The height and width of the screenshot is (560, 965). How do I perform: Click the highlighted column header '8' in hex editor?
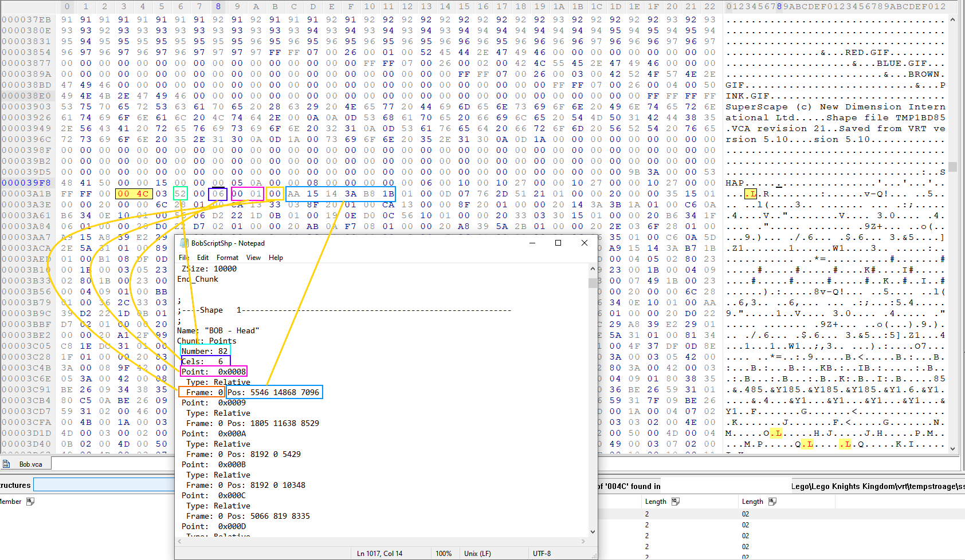click(218, 6)
